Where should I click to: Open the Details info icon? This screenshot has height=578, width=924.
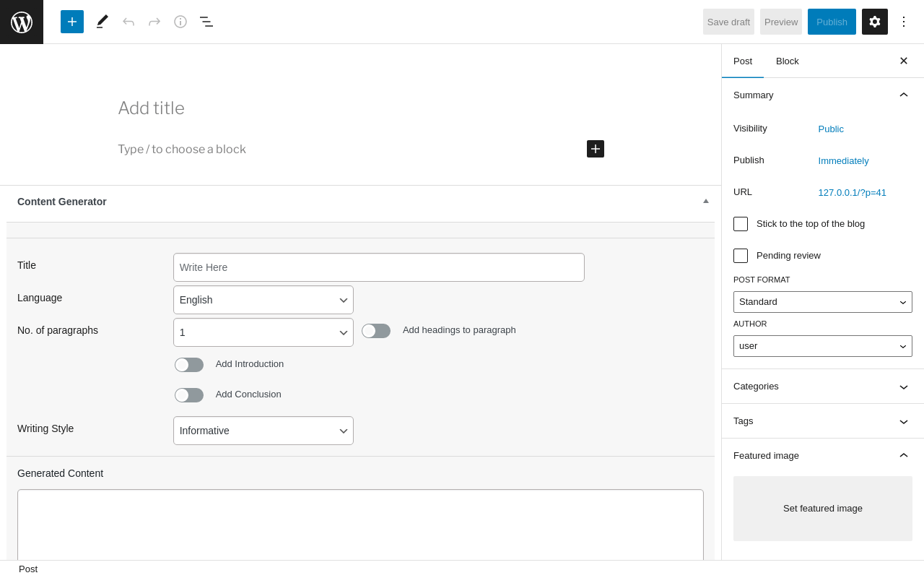click(x=180, y=22)
